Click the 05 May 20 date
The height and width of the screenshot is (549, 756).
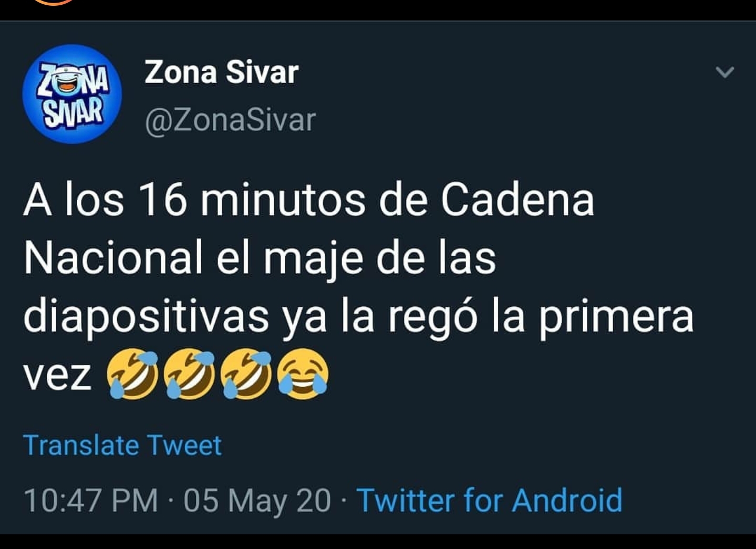pos(257,500)
